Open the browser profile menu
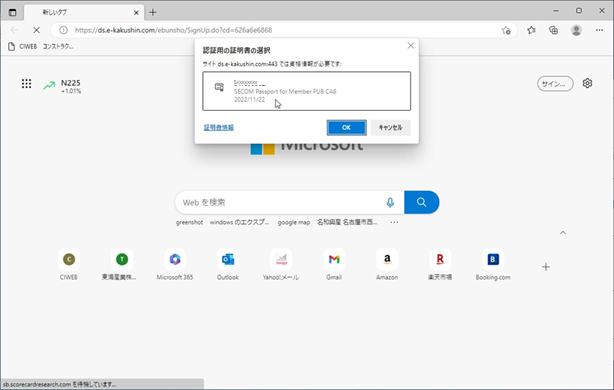The image size is (614, 390). pos(576,30)
